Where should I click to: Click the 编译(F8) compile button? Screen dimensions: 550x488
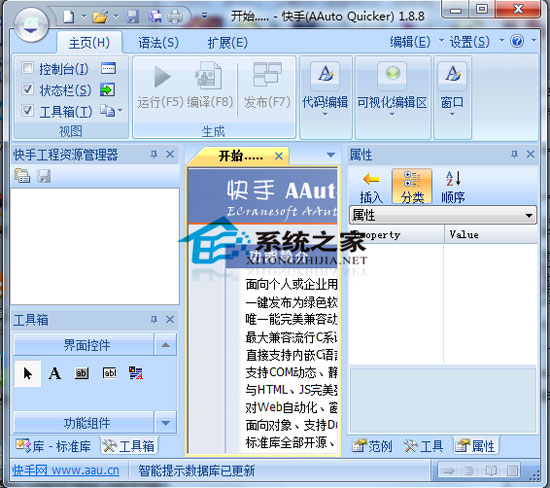coord(209,86)
